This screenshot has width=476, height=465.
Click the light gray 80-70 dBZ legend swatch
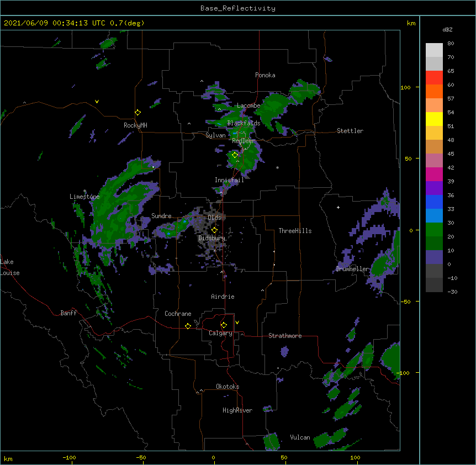point(434,50)
